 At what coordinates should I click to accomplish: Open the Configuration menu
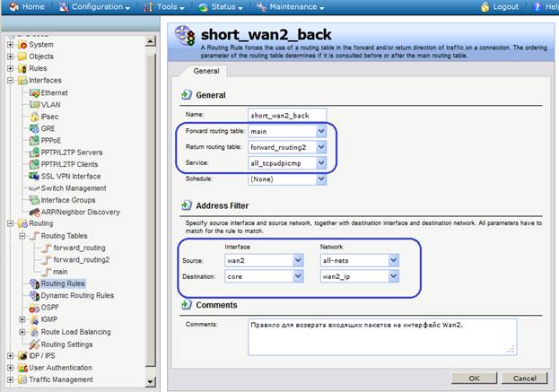94,7
